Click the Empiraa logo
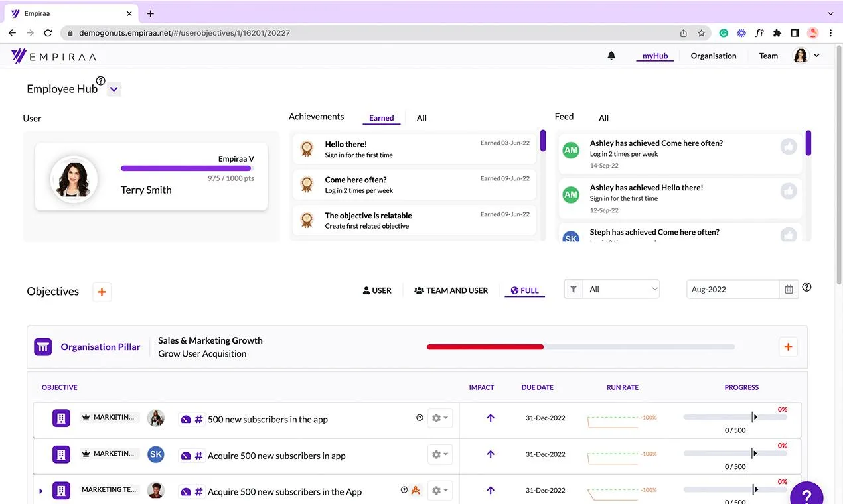This screenshot has width=843, height=504. click(x=54, y=56)
